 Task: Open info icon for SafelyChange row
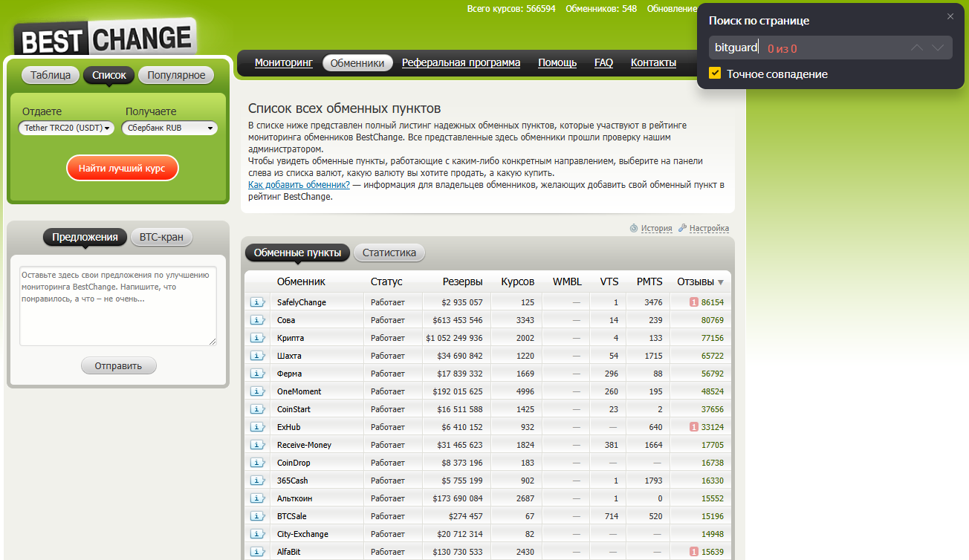point(257,302)
